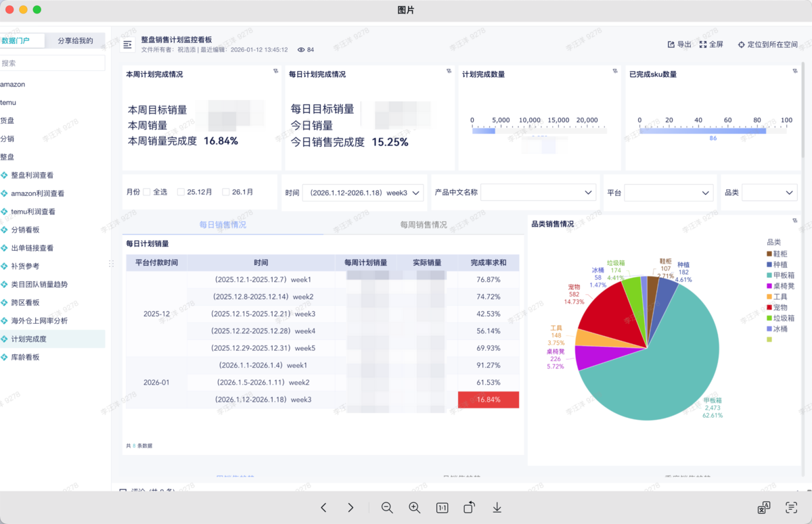This screenshot has width=812, height=524.
Task: Open the 平台 filter dropdown
Action: (x=668, y=193)
